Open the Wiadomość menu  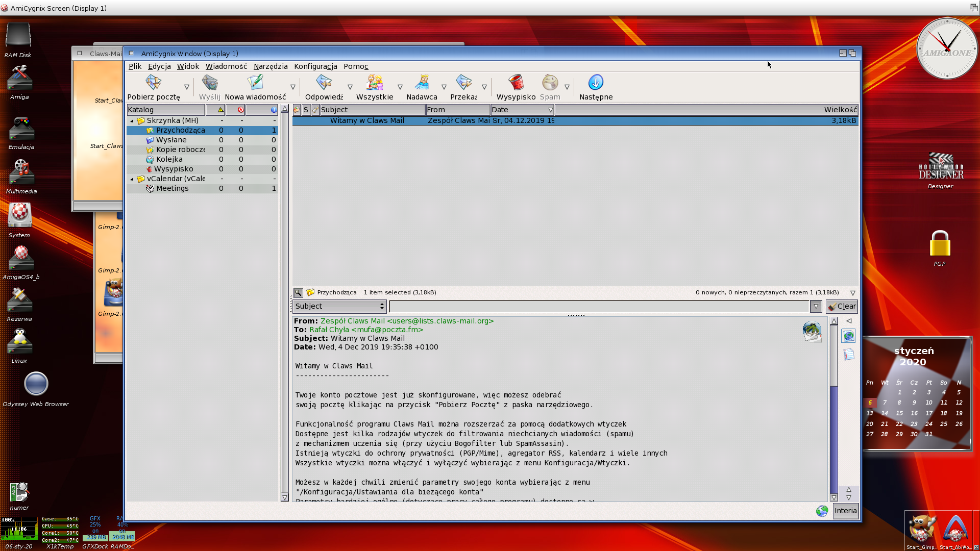[x=226, y=66]
